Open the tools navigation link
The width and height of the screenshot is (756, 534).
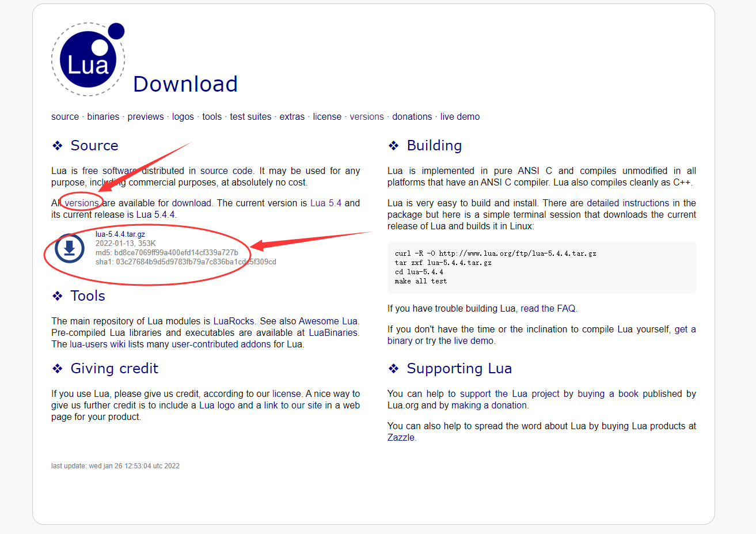212,116
